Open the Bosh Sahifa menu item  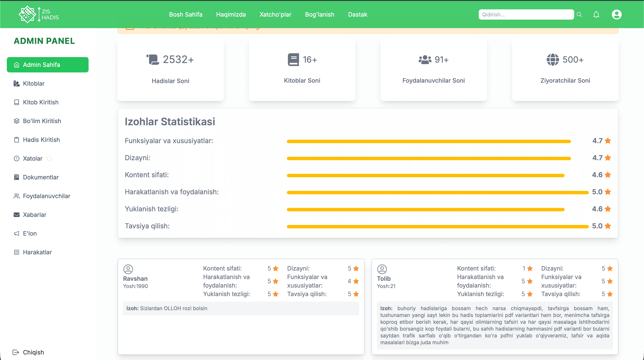click(x=185, y=14)
